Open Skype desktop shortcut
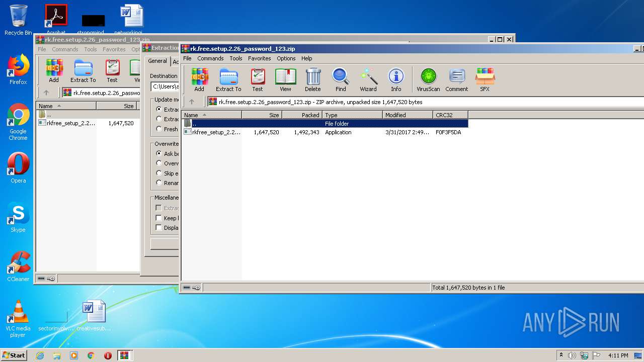Screen dimensions: 644x362 click(x=18, y=217)
